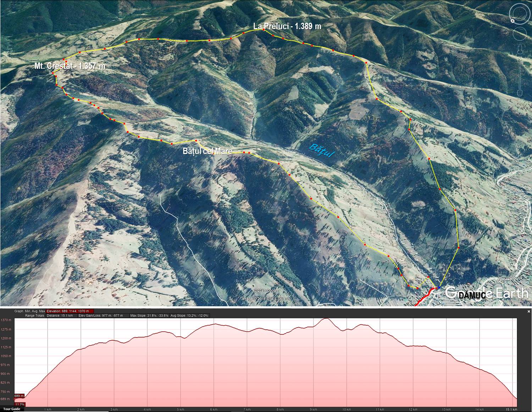Screen dimensions: 532x412
Task: Click the move joystick circle
Action: click(520, 34)
